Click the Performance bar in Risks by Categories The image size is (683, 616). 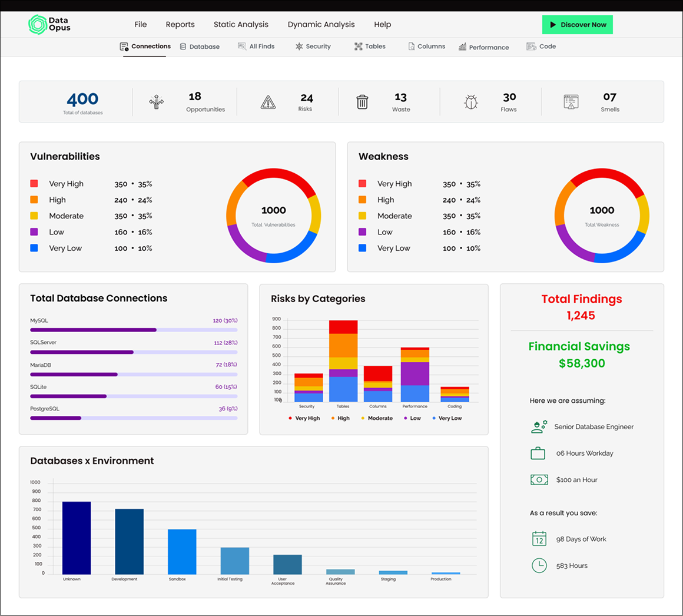click(x=415, y=375)
